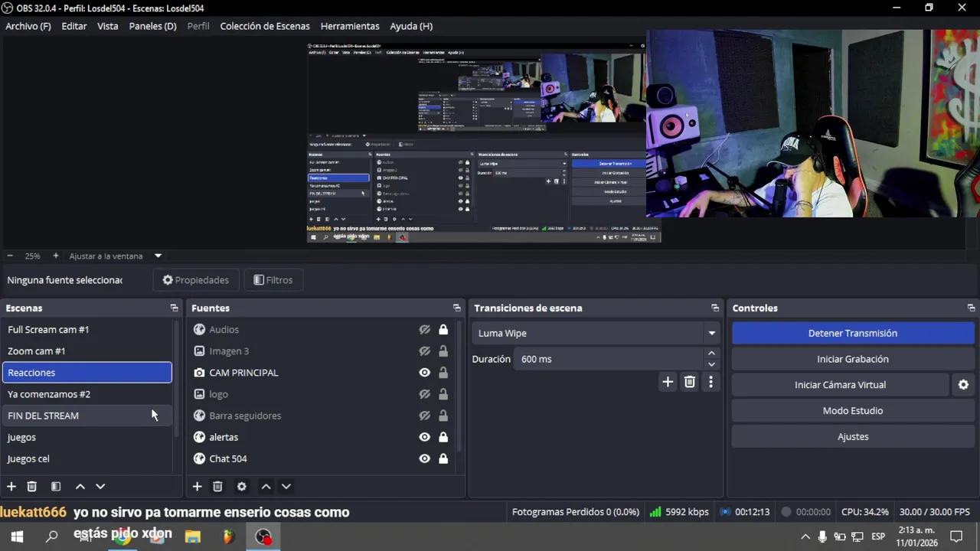980x551 pixels.
Task: Show hidden system tray icons
Action: 805,536
